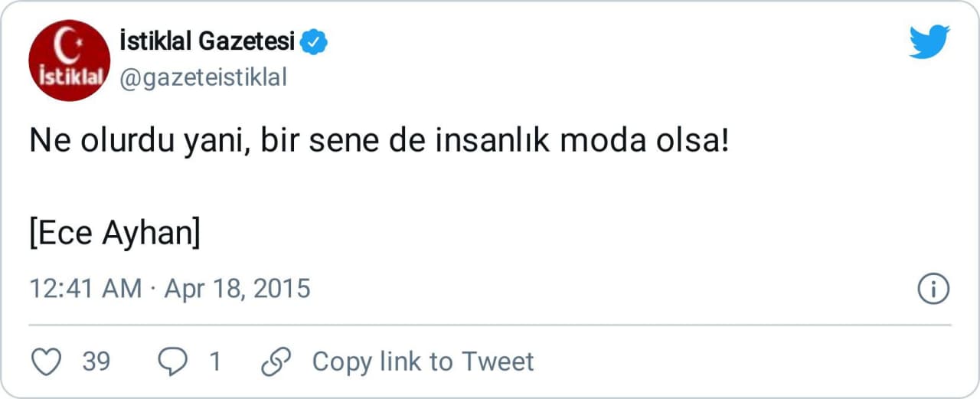Viewport: 980px width, 399px height.
Task: Like the tweet with the heart icon
Action: (47, 361)
